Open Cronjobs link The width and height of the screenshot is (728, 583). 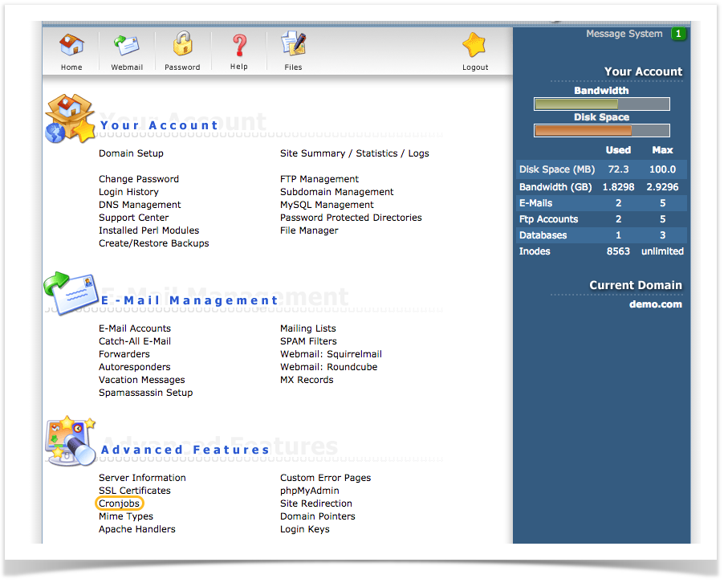tap(119, 503)
